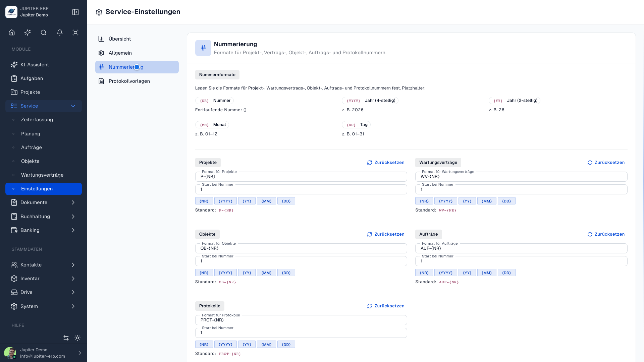The image size is (644, 362).
Task: Open Zeiterfassung under Service
Action: [x=44, y=120]
